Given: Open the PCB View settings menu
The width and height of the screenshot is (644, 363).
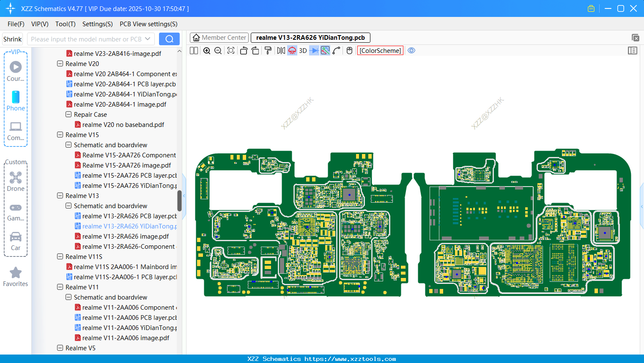Looking at the screenshot, I should pyautogui.click(x=148, y=24).
